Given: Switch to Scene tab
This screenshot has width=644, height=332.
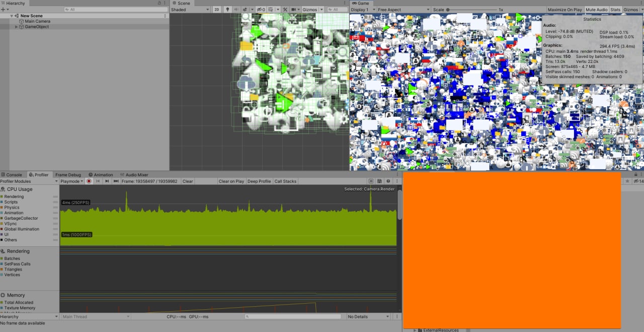Looking at the screenshot, I should pos(181,3).
